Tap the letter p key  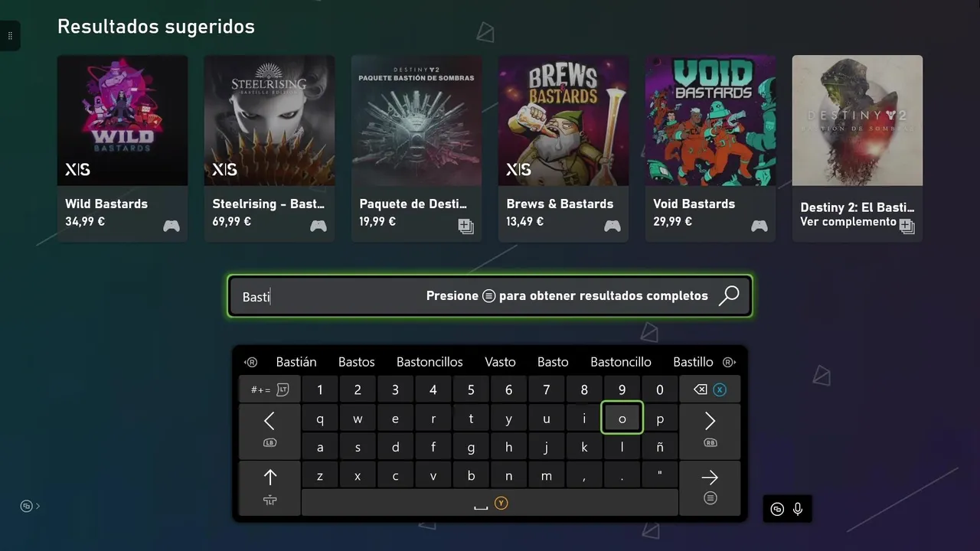659,419
